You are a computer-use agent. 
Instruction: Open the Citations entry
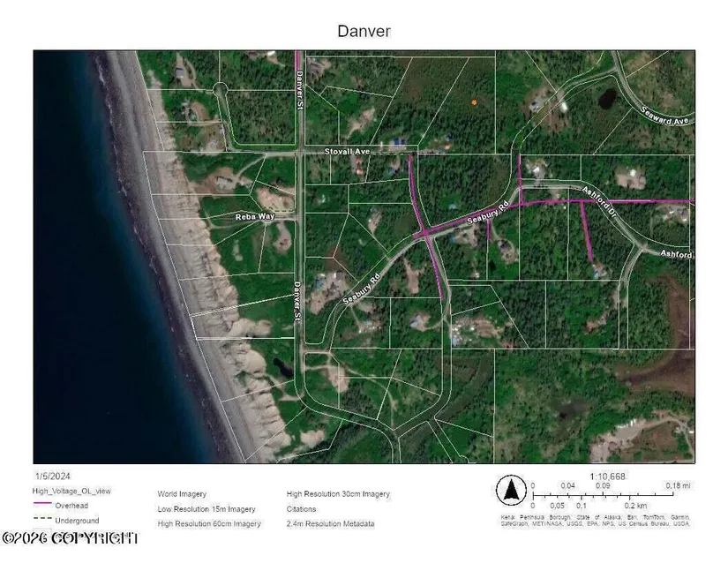click(304, 509)
